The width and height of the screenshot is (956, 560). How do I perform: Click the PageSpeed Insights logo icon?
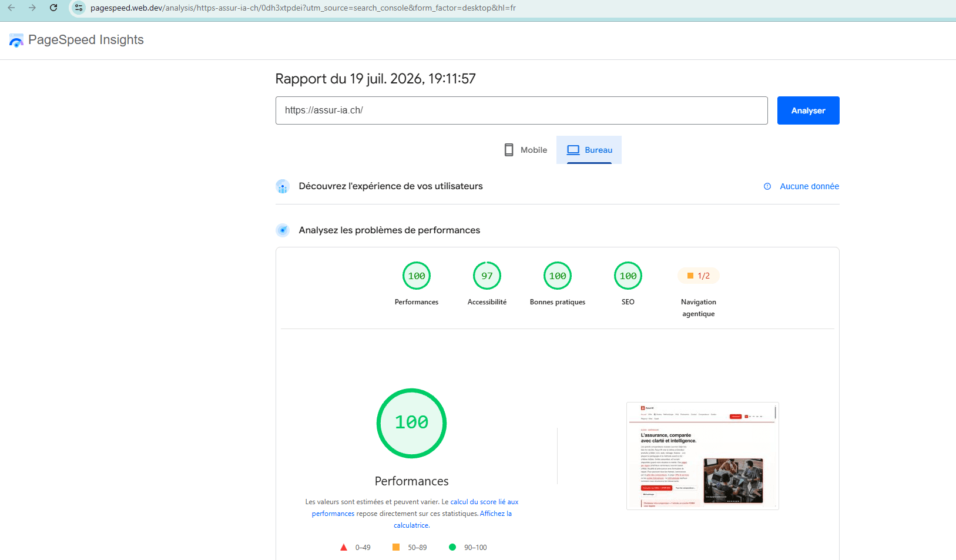[x=16, y=40]
